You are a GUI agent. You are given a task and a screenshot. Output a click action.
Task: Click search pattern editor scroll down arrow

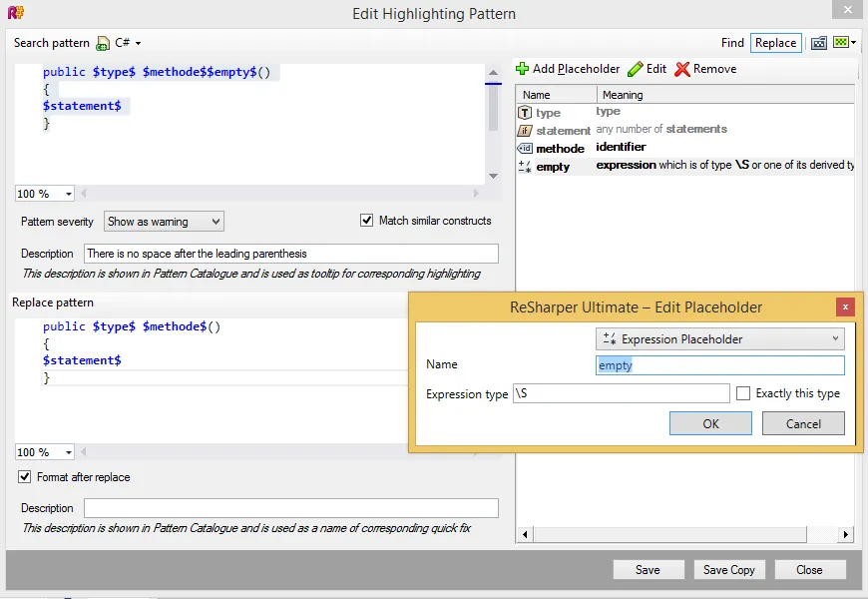tap(493, 177)
